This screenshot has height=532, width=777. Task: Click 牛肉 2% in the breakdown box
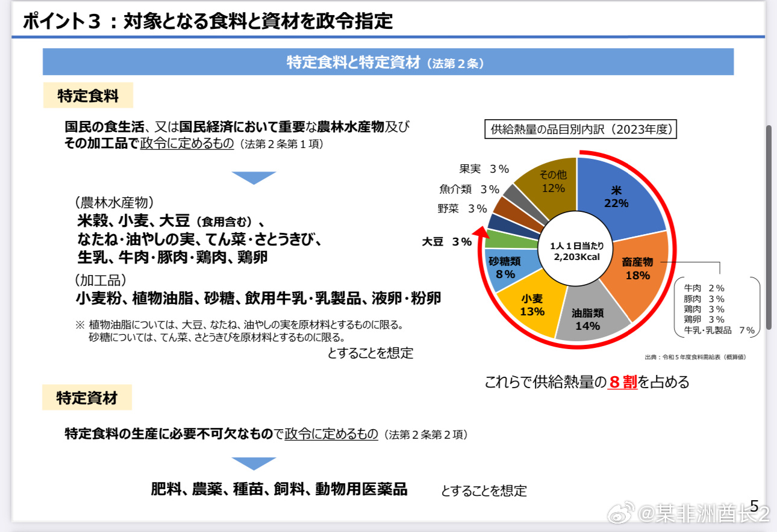coord(704,288)
